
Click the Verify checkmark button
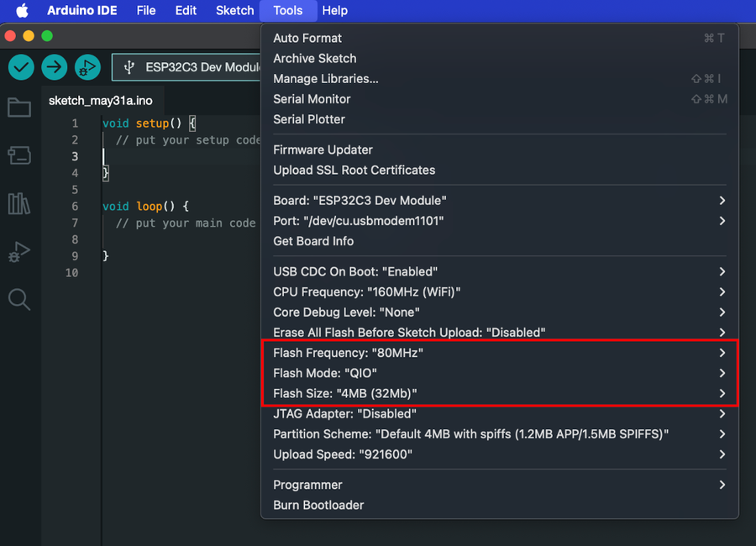coord(21,67)
